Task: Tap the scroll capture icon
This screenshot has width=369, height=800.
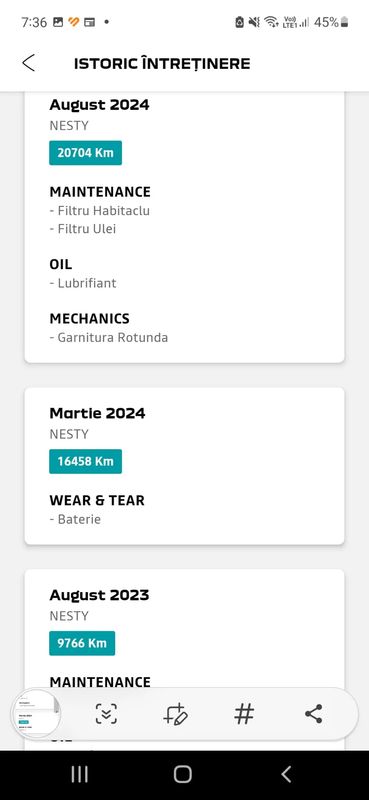Action: [107, 714]
